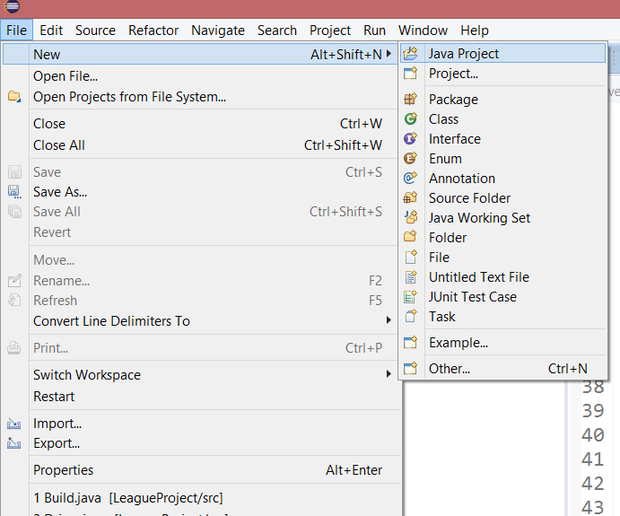Click the Enum icon in New submenu
The width and height of the screenshot is (620, 516).
[410, 158]
